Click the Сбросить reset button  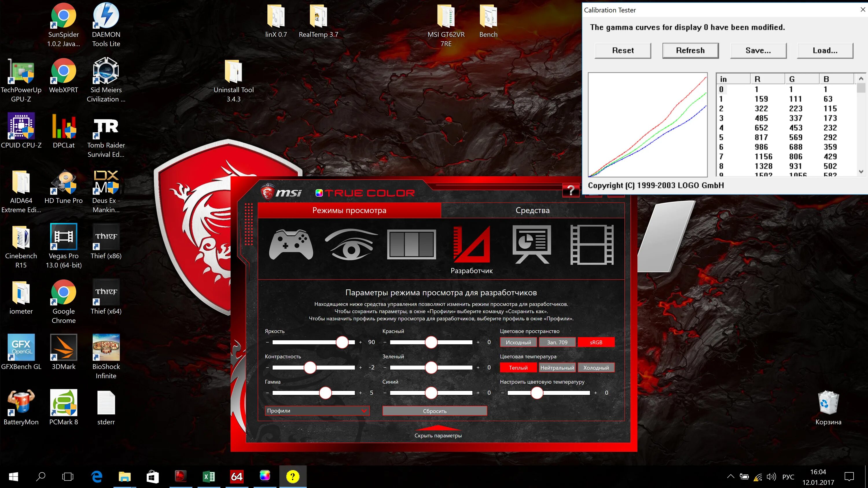tap(435, 411)
